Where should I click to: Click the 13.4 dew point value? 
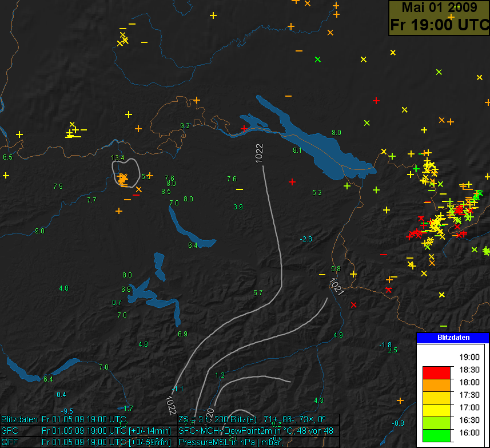118,158
